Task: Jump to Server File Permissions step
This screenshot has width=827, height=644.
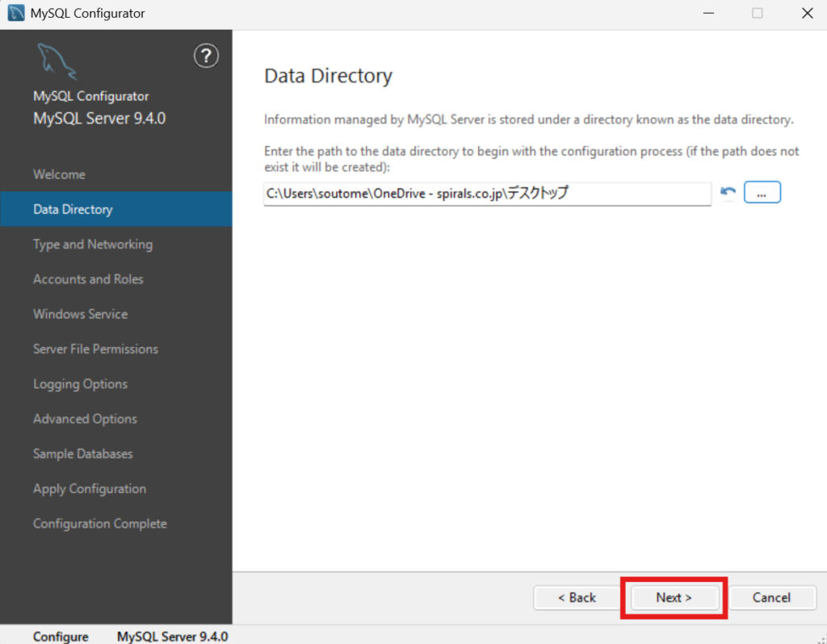Action: click(x=95, y=349)
